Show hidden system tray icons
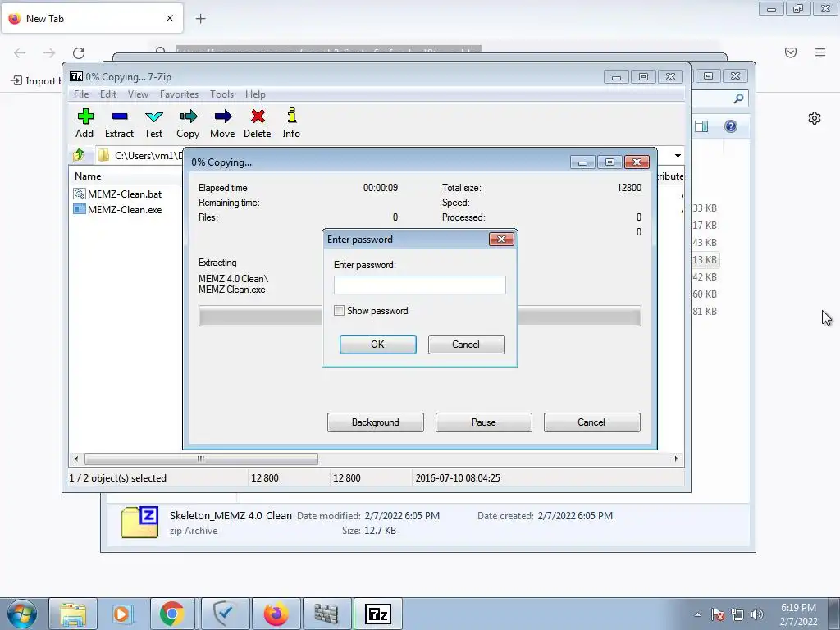Image resolution: width=840 pixels, height=630 pixels. click(x=697, y=614)
